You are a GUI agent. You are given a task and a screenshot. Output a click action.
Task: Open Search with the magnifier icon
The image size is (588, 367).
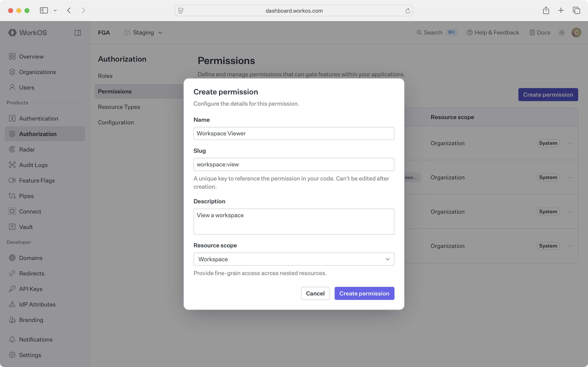tap(419, 32)
